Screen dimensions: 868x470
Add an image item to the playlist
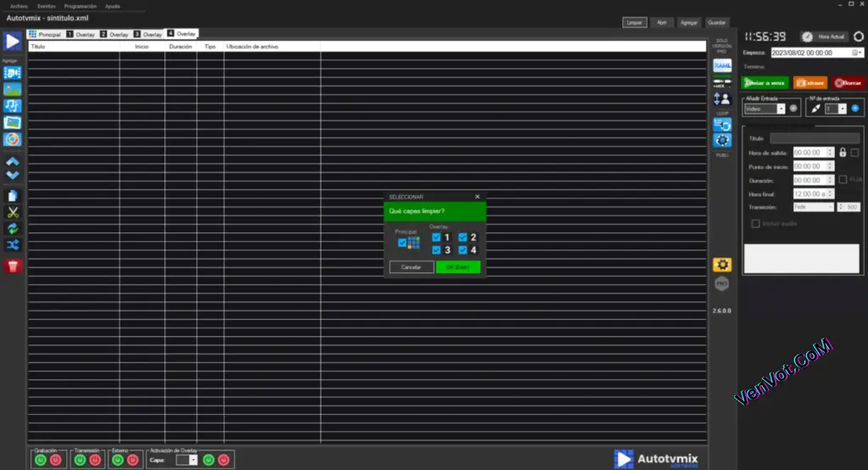pyautogui.click(x=12, y=89)
